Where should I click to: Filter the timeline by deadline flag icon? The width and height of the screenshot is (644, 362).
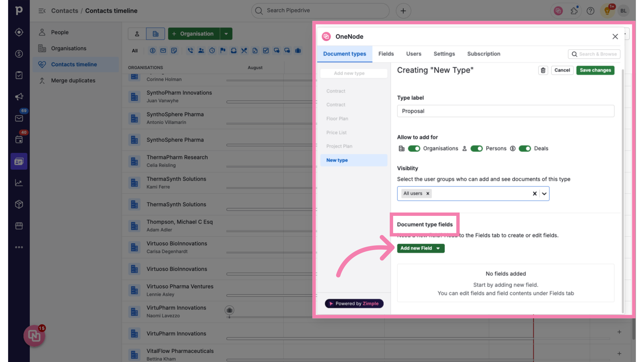[223, 51]
